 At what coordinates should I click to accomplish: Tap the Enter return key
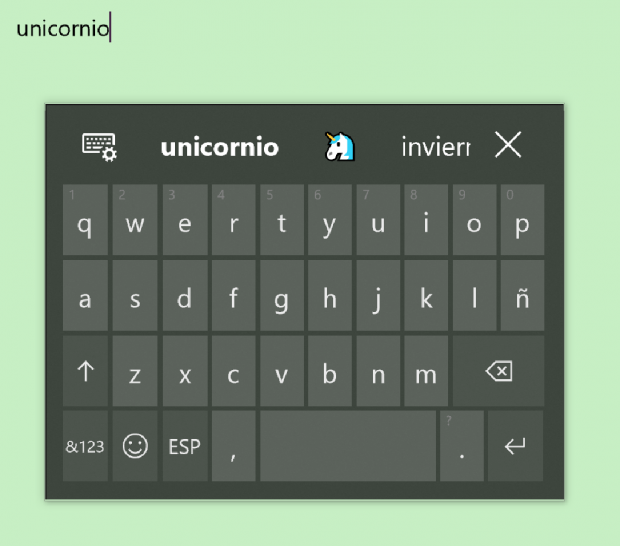515,446
